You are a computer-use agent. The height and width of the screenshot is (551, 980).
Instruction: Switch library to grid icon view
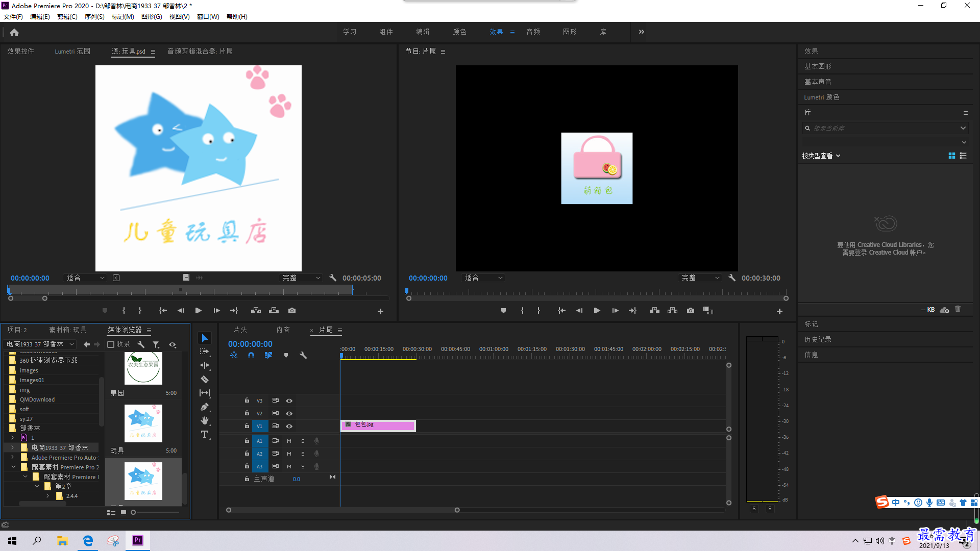pos(952,156)
